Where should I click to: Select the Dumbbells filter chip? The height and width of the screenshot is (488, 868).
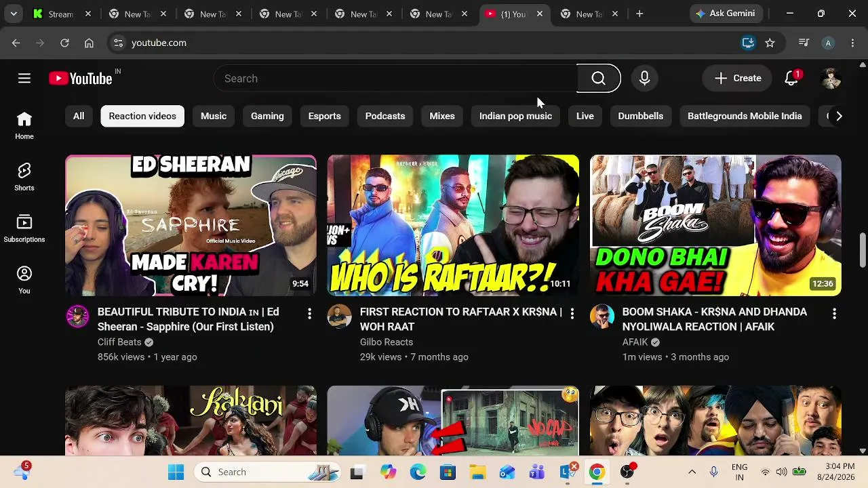(x=641, y=116)
